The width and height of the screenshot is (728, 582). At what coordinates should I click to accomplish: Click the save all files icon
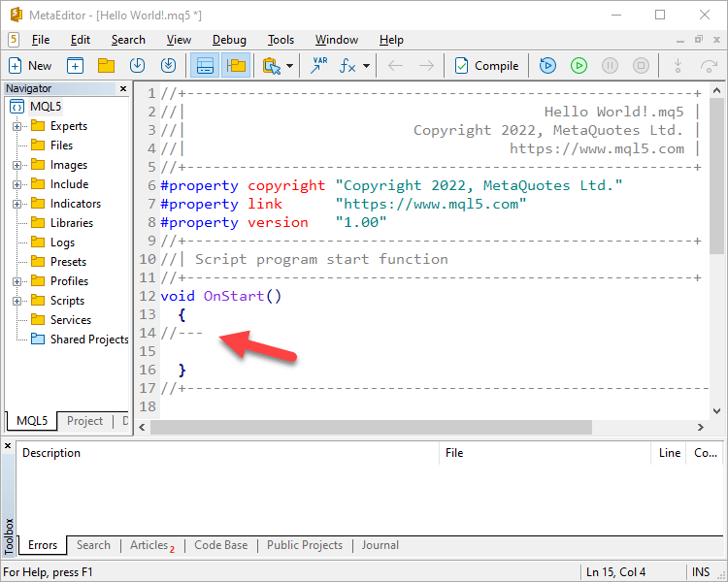[168, 66]
